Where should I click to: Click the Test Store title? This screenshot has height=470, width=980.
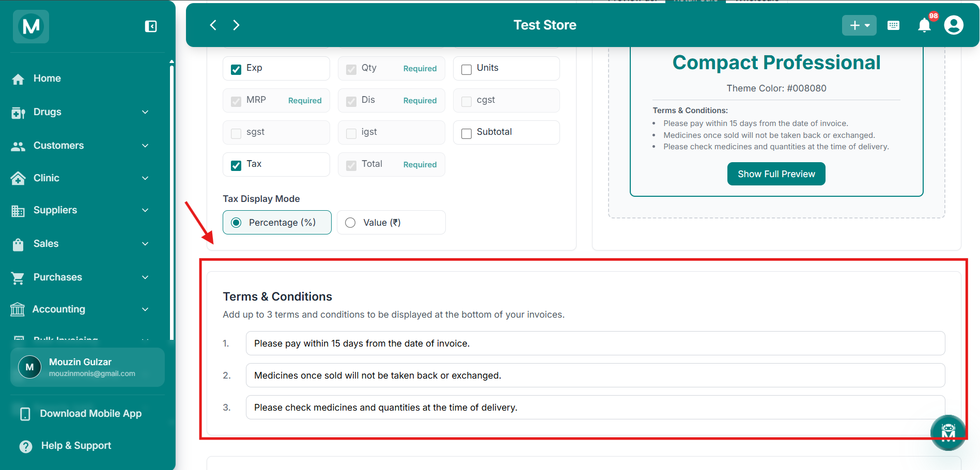point(545,25)
